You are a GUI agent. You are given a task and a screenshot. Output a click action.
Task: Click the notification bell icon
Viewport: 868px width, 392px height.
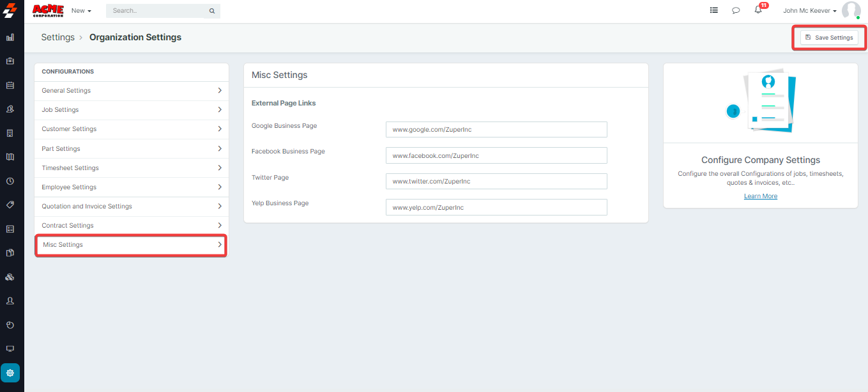758,10
